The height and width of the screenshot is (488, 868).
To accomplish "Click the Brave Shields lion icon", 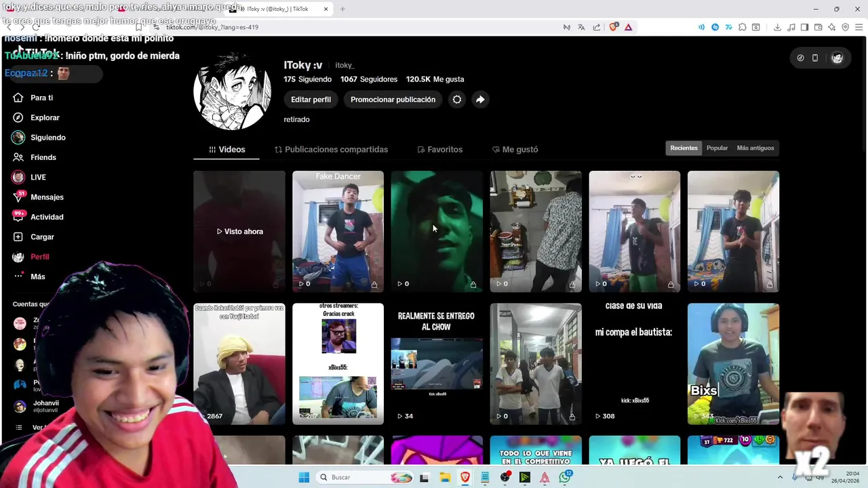I will point(614,27).
